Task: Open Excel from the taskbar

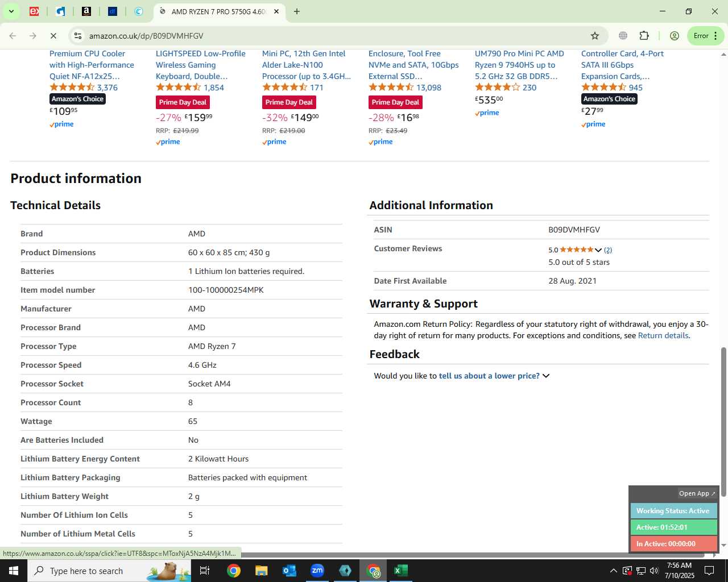Action: 401,571
